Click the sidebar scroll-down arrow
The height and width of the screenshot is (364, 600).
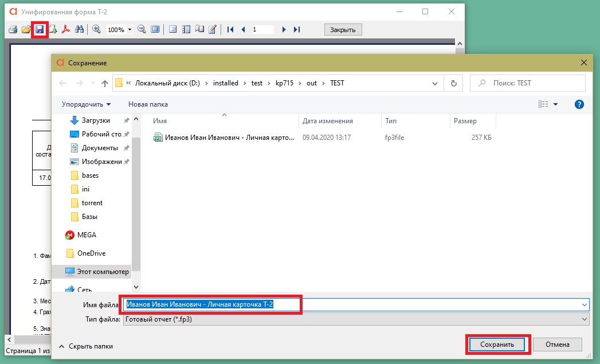pos(136,287)
